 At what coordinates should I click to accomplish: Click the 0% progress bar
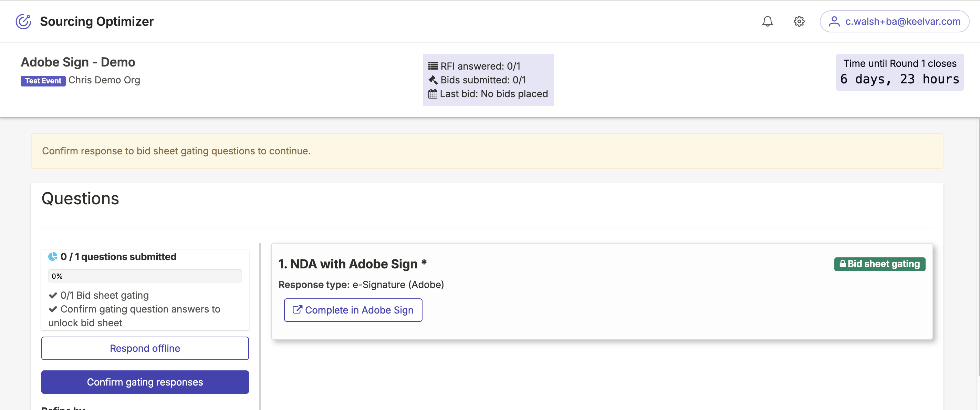[x=145, y=276]
